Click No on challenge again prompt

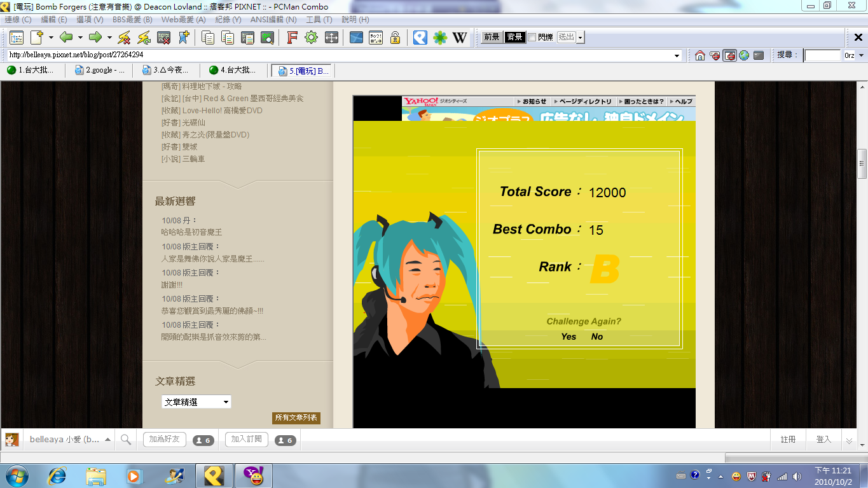(597, 337)
